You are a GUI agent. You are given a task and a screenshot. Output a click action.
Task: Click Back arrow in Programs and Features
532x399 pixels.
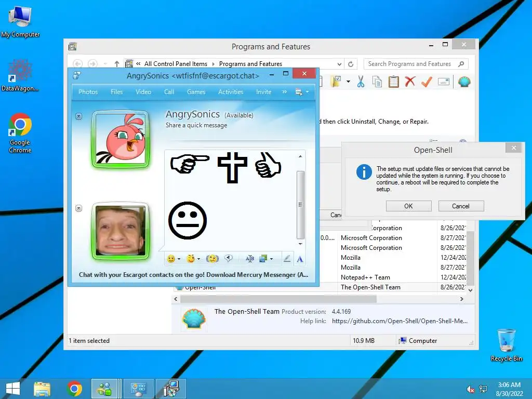pyautogui.click(x=78, y=64)
